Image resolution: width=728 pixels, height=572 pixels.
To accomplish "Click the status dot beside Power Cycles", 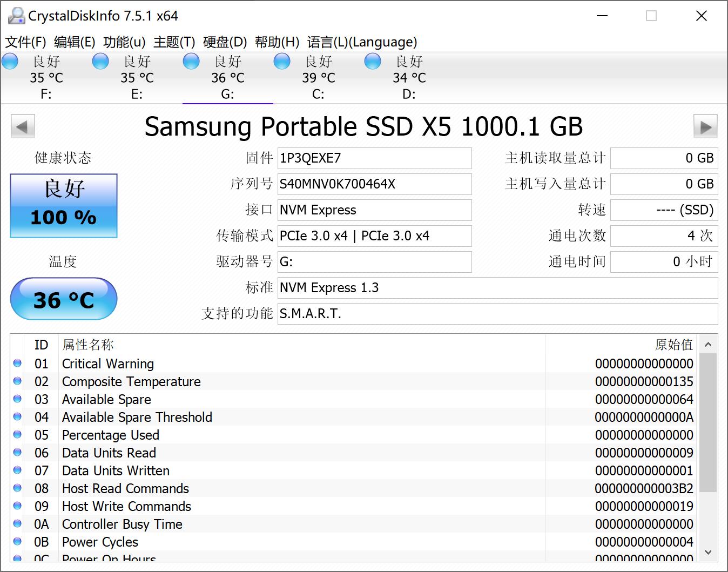I will click(x=17, y=542).
